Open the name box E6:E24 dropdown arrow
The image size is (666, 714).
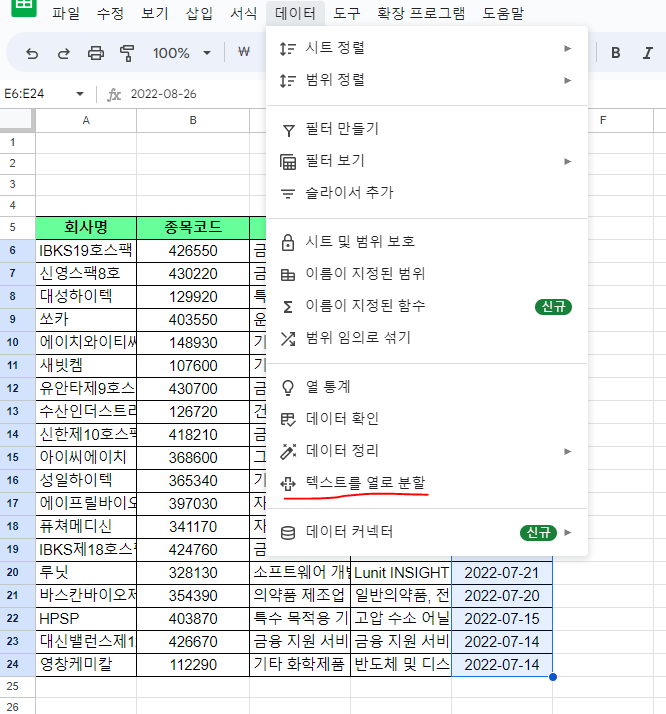80,94
